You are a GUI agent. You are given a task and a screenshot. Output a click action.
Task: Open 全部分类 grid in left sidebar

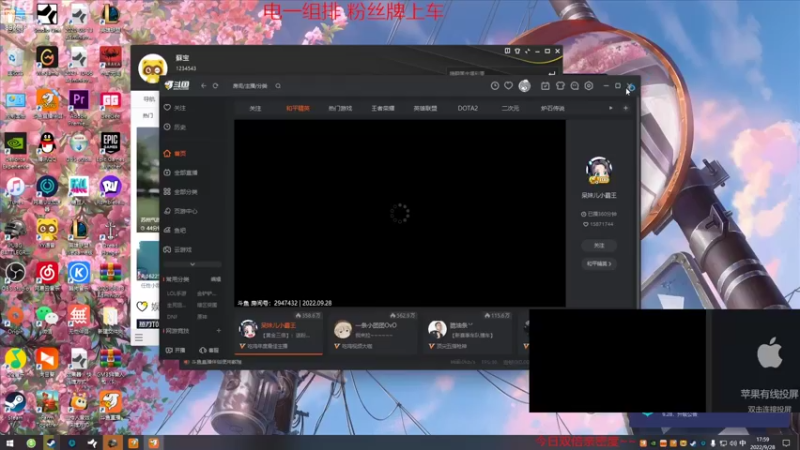point(181,192)
